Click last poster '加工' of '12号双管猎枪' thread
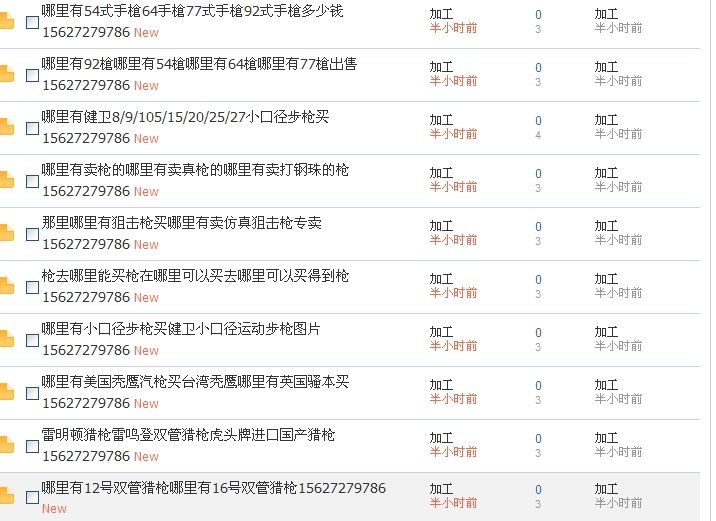716x521 pixels. point(606,489)
